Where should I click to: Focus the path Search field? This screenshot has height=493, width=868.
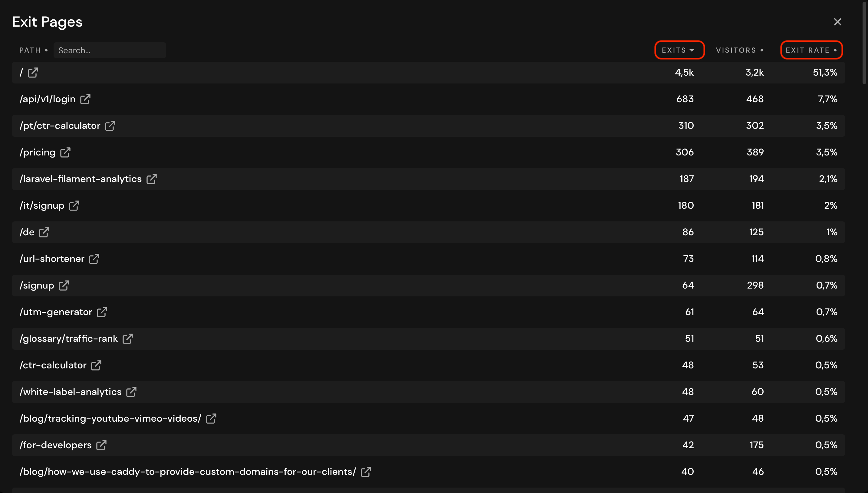110,50
